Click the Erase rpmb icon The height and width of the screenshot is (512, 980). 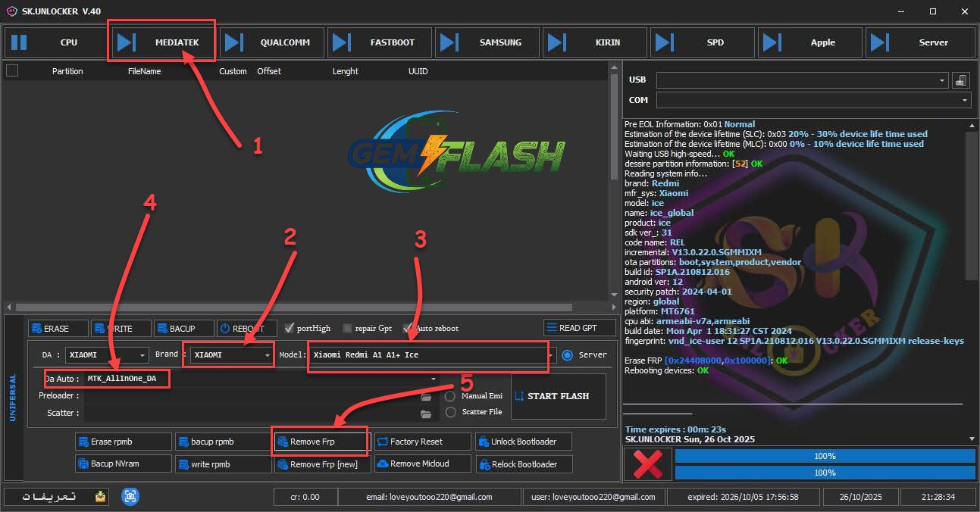tap(84, 442)
